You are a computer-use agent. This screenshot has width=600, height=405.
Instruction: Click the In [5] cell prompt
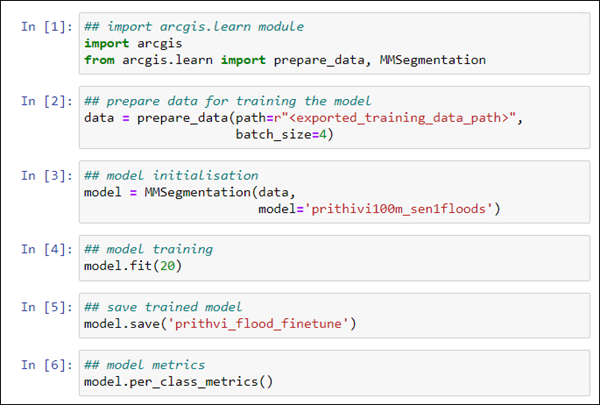[x=47, y=307]
